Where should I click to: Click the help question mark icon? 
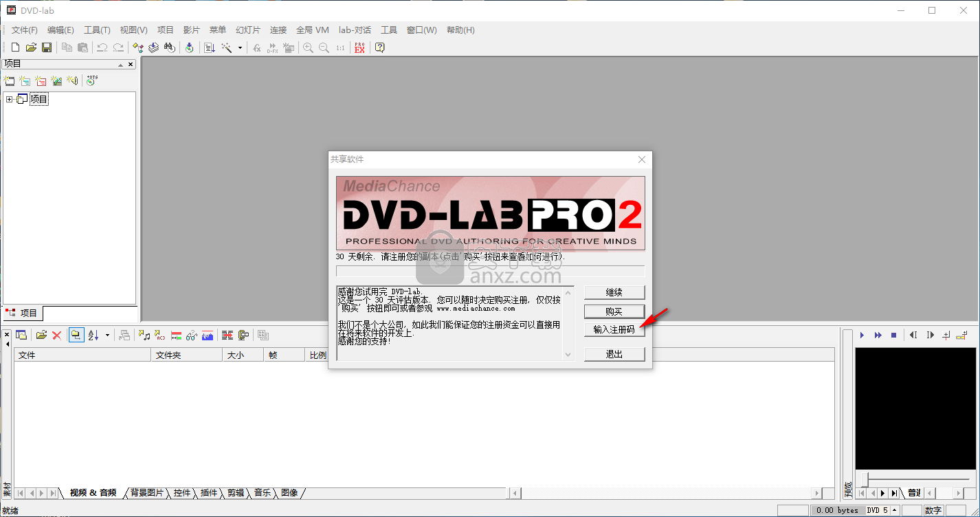point(379,47)
